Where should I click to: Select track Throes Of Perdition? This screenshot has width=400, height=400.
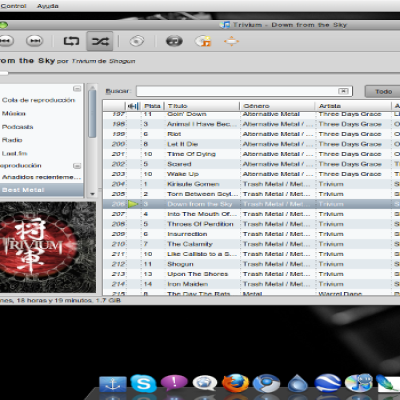point(251,224)
